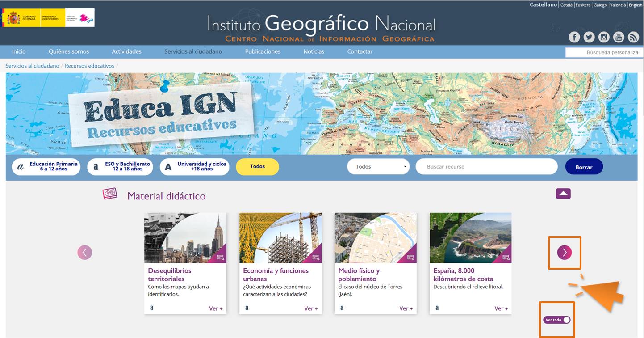This screenshot has width=644, height=338.
Task: Open the RSS feed icon
Action: click(633, 37)
